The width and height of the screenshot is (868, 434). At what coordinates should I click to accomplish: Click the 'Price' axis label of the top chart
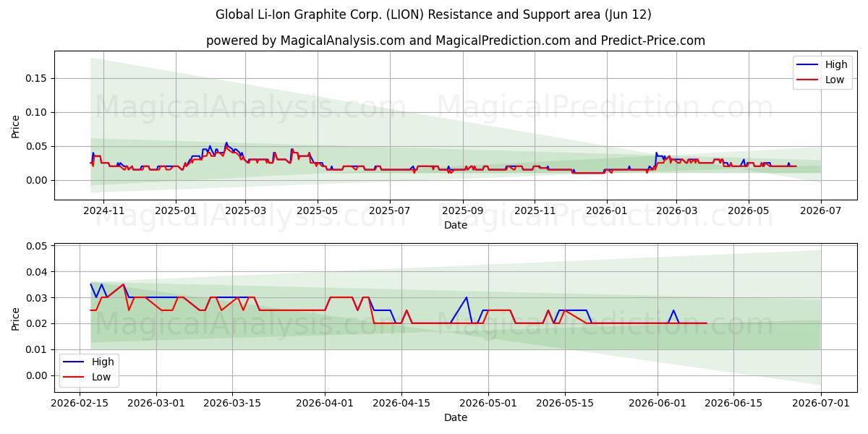pos(16,126)
